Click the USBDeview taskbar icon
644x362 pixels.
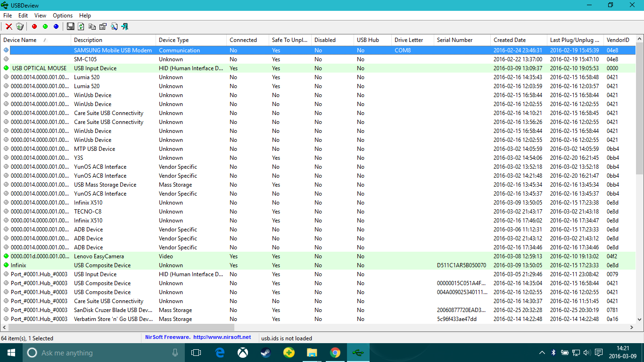click(x=358, y=353)
